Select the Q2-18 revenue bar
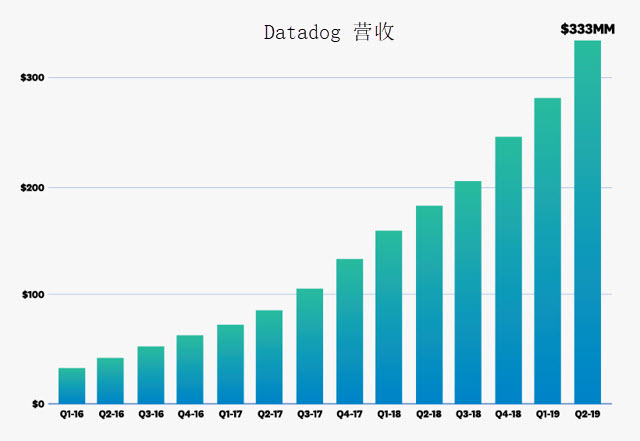640x441 pixels. point(429,305)
